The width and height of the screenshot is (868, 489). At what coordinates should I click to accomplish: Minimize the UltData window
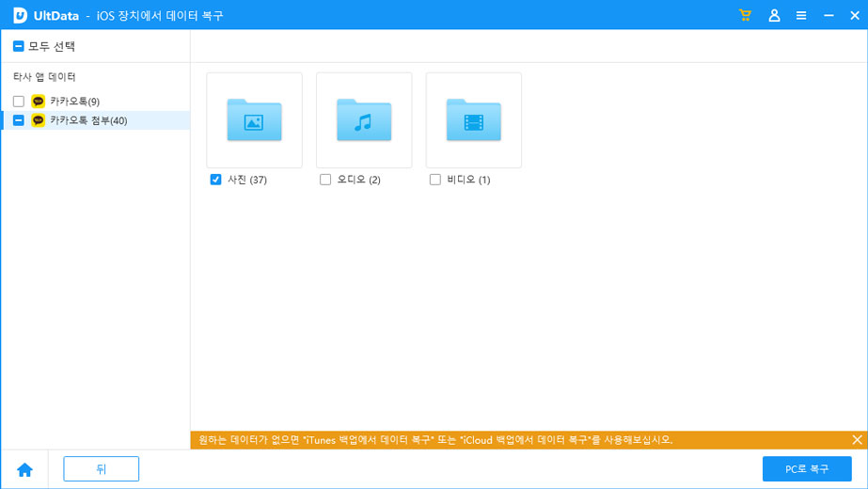829,15
